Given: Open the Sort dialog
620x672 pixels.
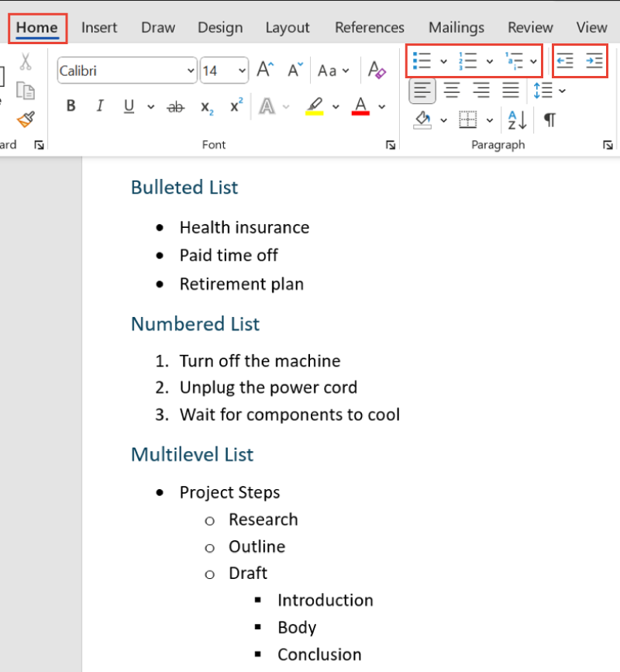Looking at the screenshot, I should click(515, 120).
